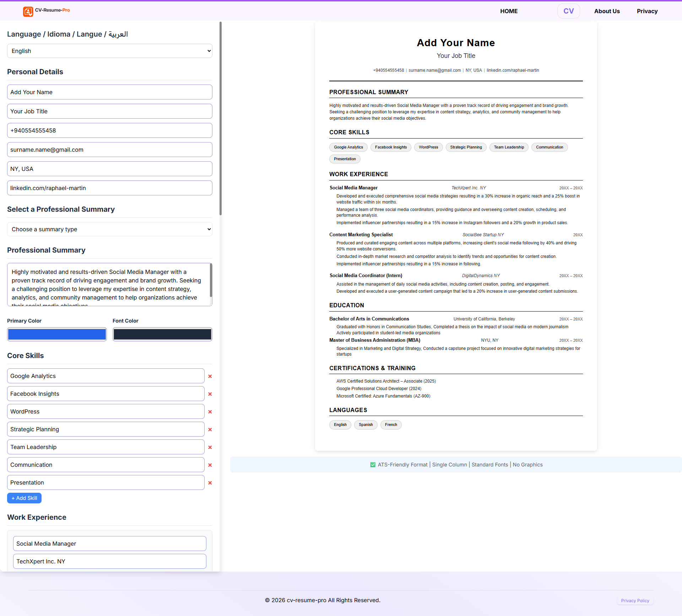Click the WORK EXPERIENCE heading in preview
682x616 pixels.
click(359, 174)
